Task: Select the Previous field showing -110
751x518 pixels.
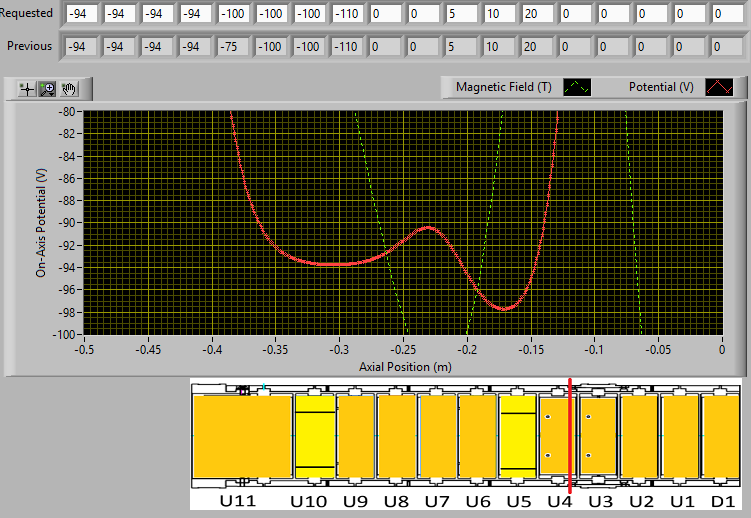Action: (x=347, y=47)
